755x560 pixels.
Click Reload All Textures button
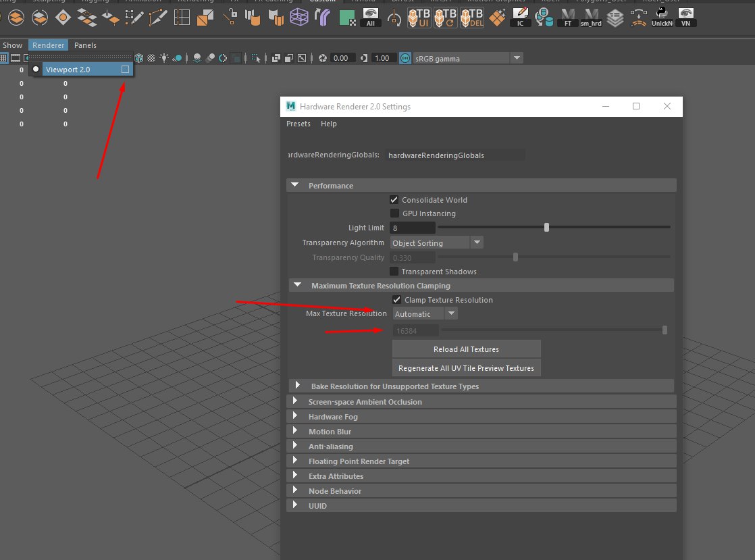(466, 349)
